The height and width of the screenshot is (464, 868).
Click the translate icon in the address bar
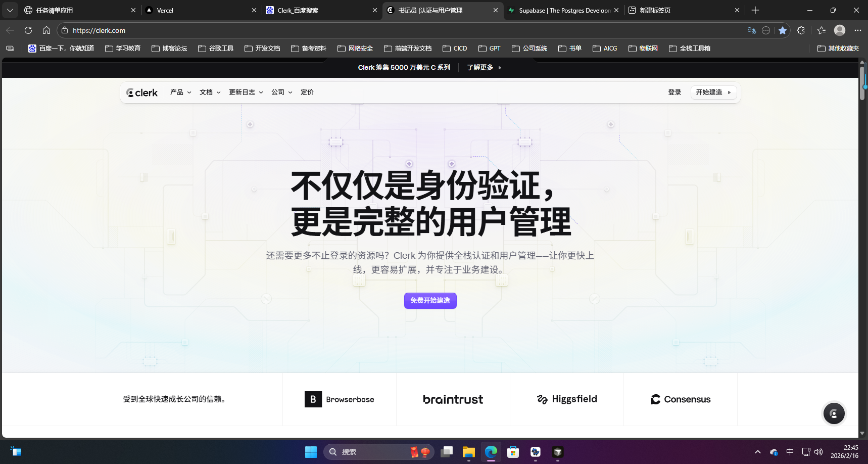point(752,30)
